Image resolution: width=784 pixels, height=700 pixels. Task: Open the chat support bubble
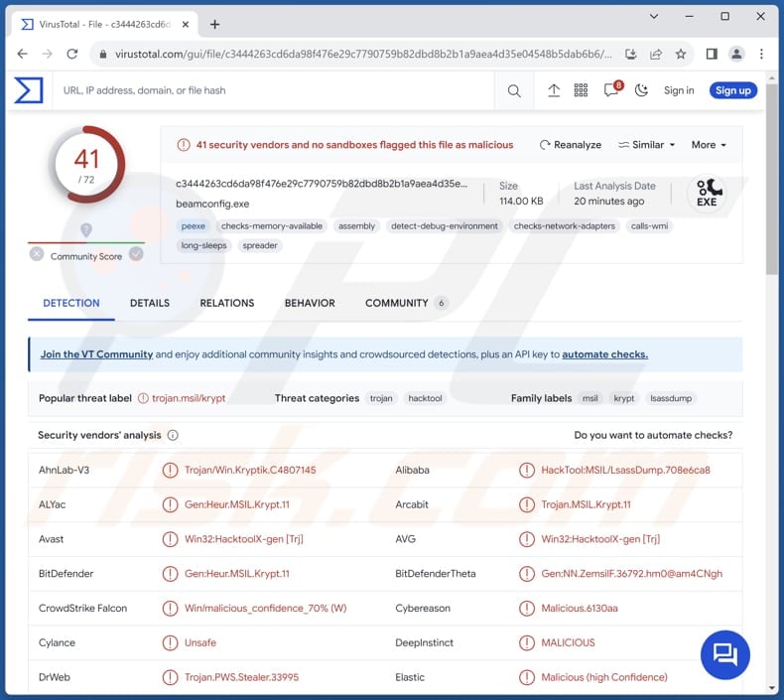coord(725,654)
